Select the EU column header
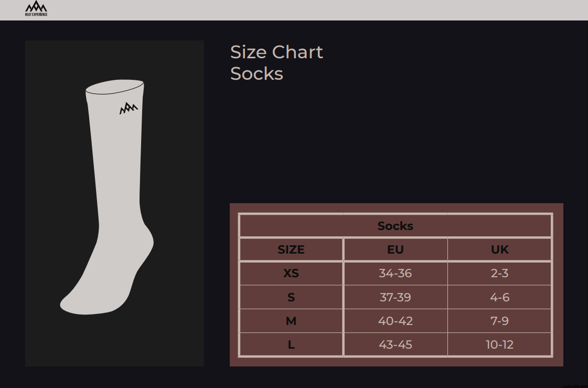 [x=395, y=249]
